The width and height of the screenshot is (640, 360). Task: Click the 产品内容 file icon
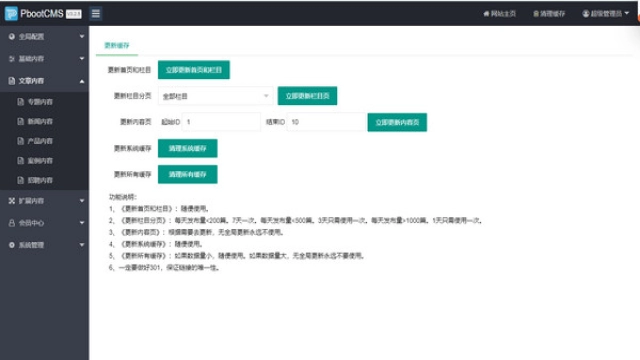pyautogui.click(x=20, y=141)
